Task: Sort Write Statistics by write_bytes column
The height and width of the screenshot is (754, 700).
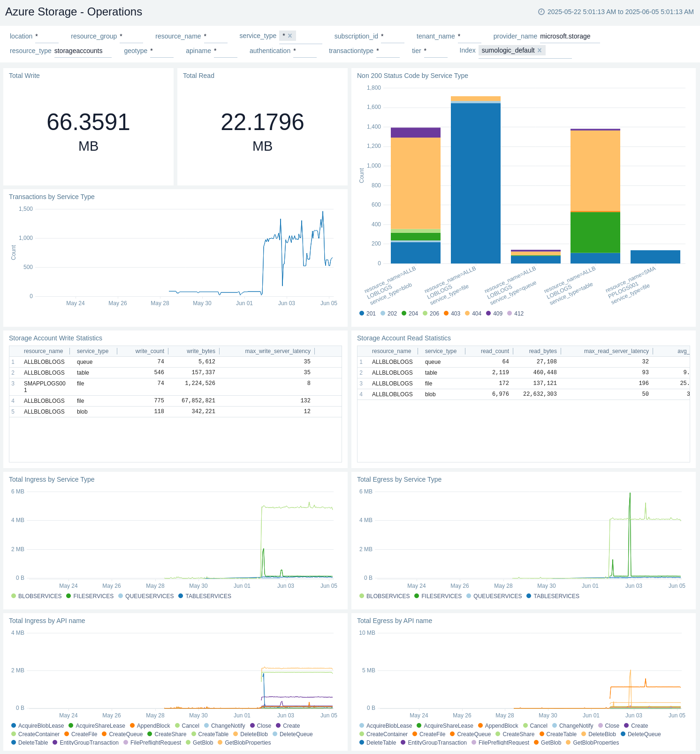Action: pos(201,351)
